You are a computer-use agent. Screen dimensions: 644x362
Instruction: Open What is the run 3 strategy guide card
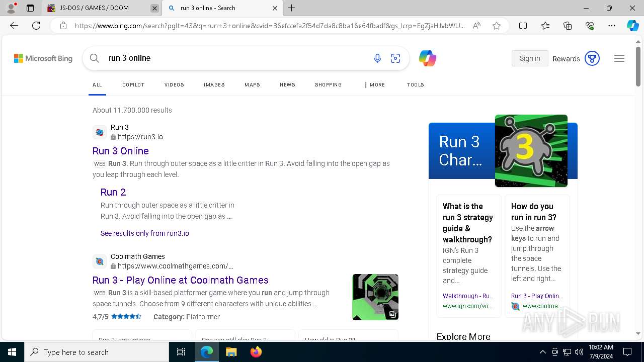pos(469,256)
